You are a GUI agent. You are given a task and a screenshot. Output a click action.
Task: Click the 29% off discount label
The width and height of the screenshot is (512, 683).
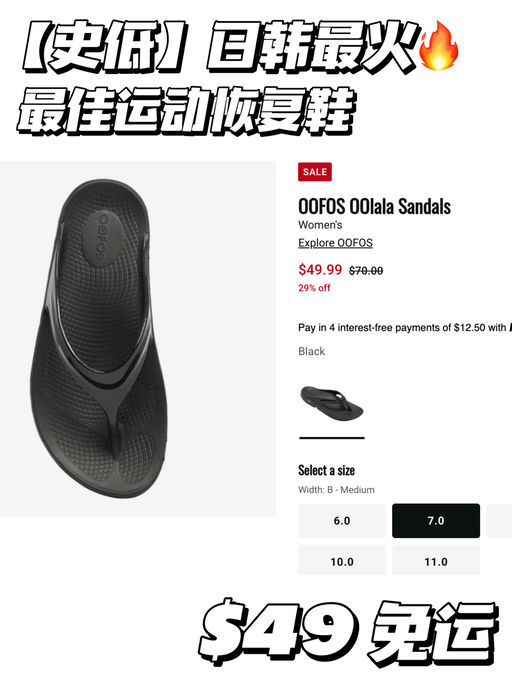314,288
